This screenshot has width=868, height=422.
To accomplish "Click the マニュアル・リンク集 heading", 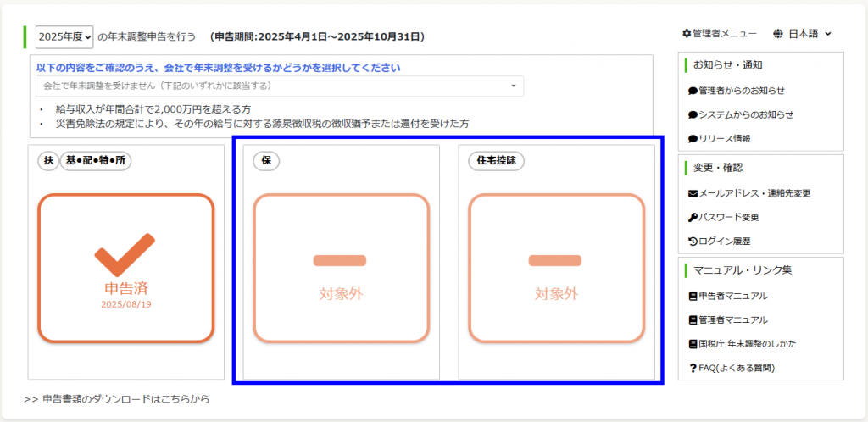I will pyautogui.click(x=743, y=270).
